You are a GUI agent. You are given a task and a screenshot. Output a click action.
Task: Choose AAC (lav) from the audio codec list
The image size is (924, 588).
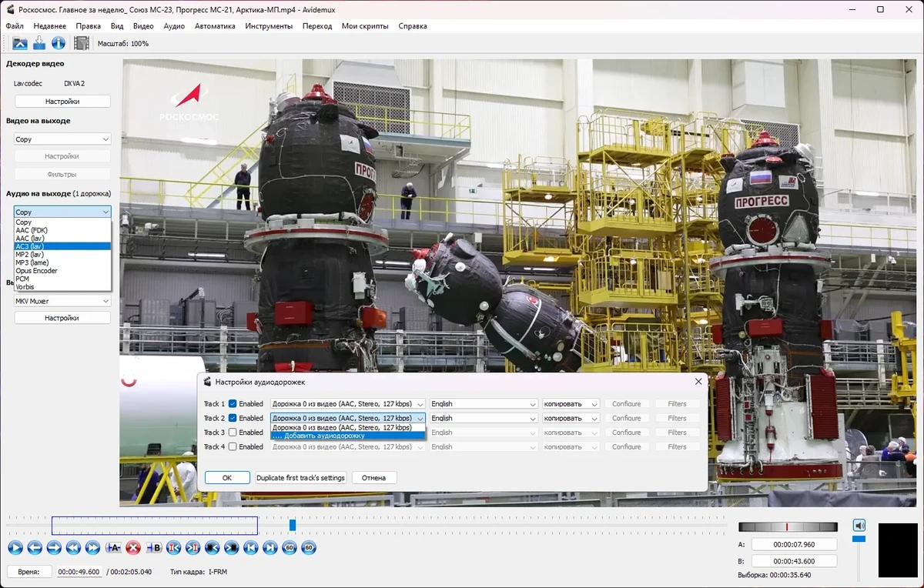coord(62,239)
